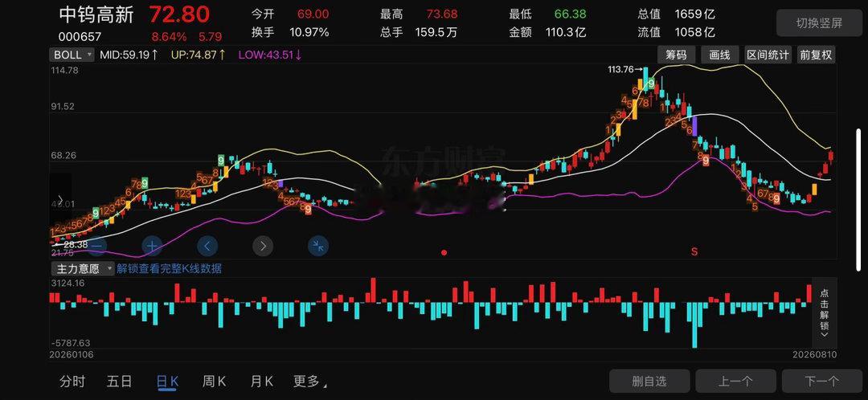Click the 流值 value 1058亿
This screenshot has height=400, width=868.
(x=694, y=33)
